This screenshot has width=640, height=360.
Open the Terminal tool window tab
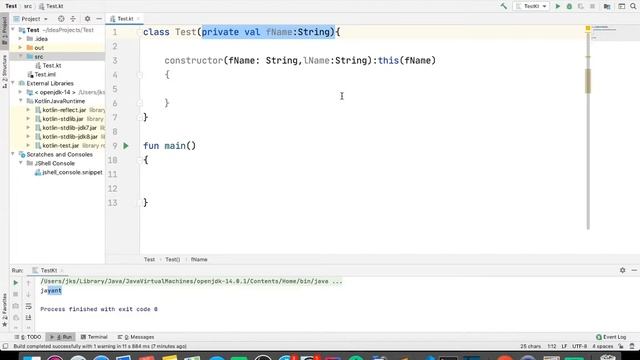point(94,337)
